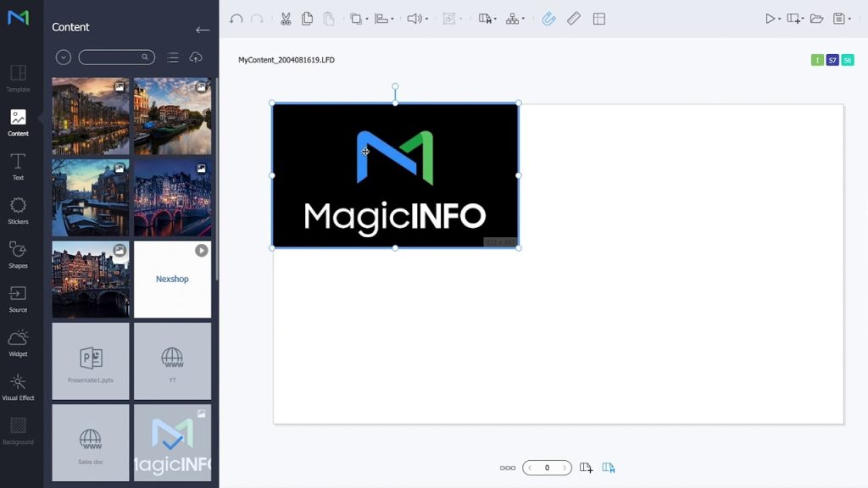Screen dimensions: 868x488
Task: Open the align objects dropdown
Action: click(384, 19)
